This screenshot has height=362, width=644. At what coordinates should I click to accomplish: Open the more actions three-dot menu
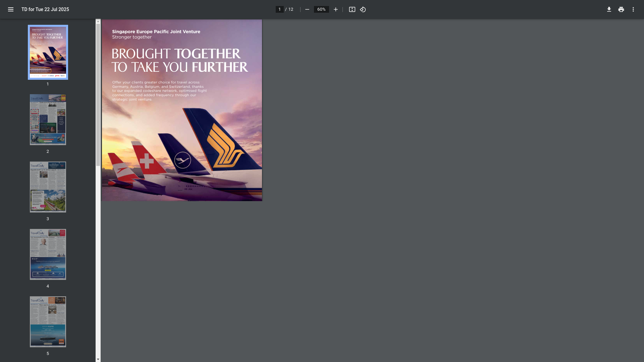(633, 9)
